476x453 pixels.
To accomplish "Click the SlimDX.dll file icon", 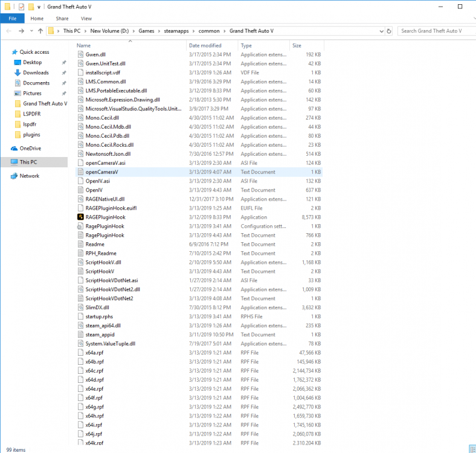I will point(80,307).
